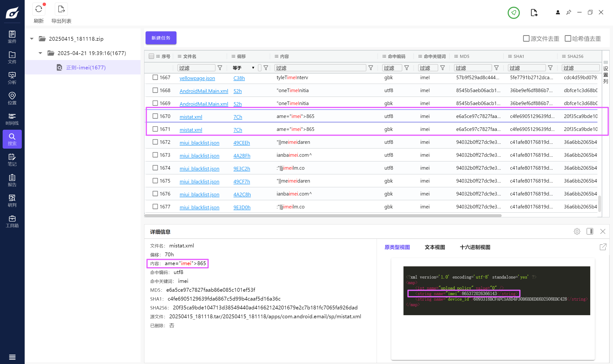Check row 1670 mistat.xml checkbox
Image resolution: width=613 pixels, height=364 pixels.
(155, 116)
